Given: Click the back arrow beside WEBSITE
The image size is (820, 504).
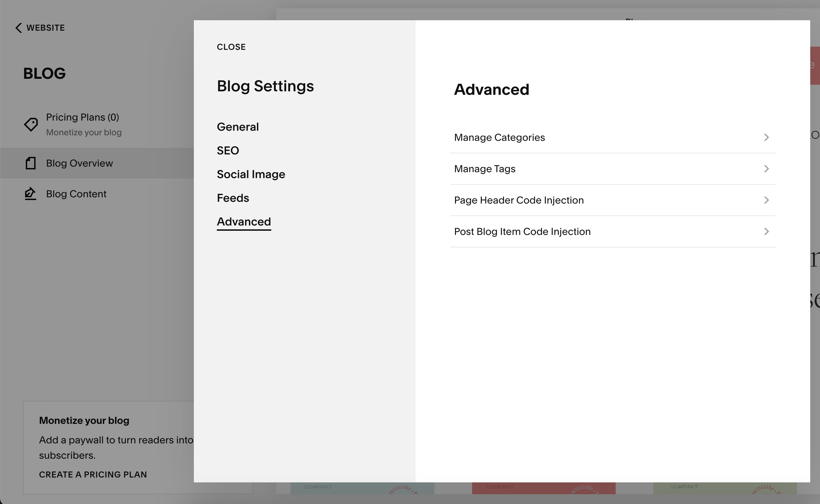Looking at the screenshot, I should [x=18, y=28].
